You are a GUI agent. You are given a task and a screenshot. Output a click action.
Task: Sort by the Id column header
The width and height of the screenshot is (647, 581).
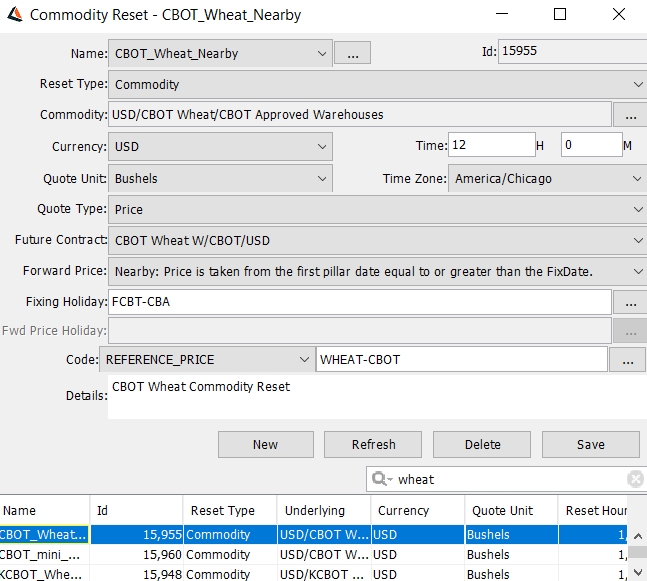click(136, 510)
